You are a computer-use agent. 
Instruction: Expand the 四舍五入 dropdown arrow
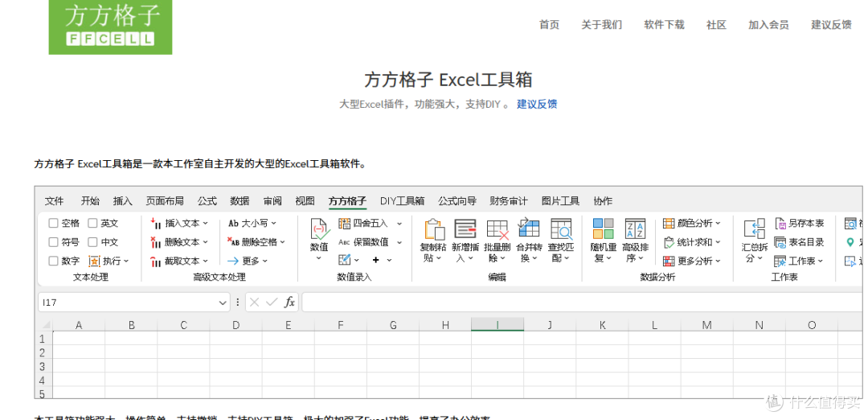[x=399, y=224]
